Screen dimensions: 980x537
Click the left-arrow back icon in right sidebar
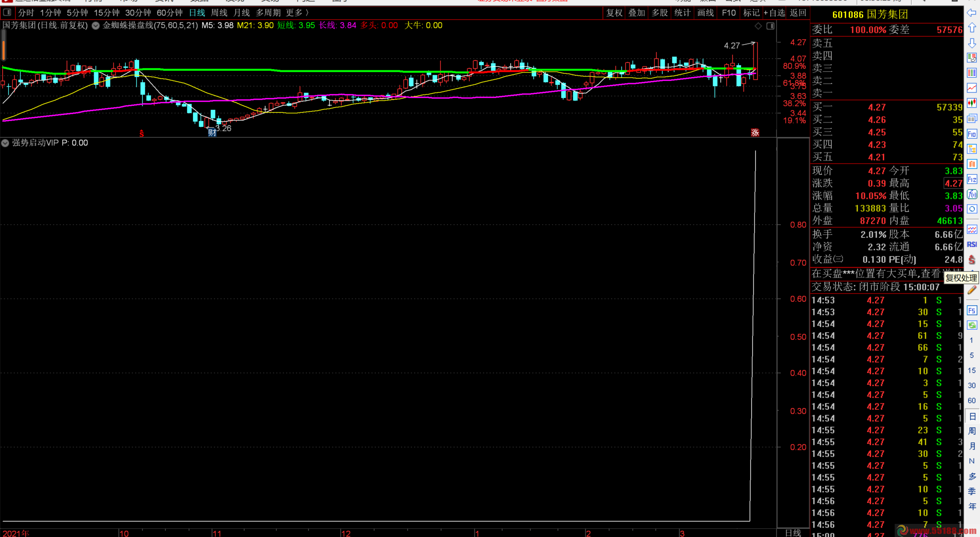(972, 13)
